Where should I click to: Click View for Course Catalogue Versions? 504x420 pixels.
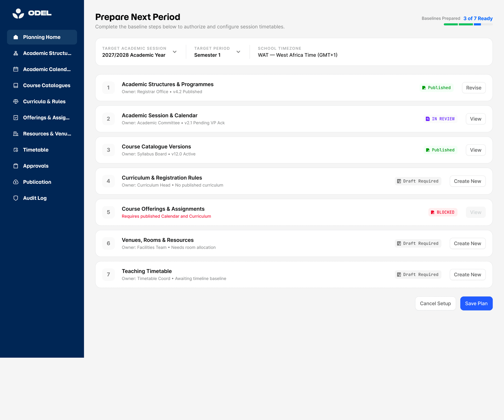click(476, 150)
